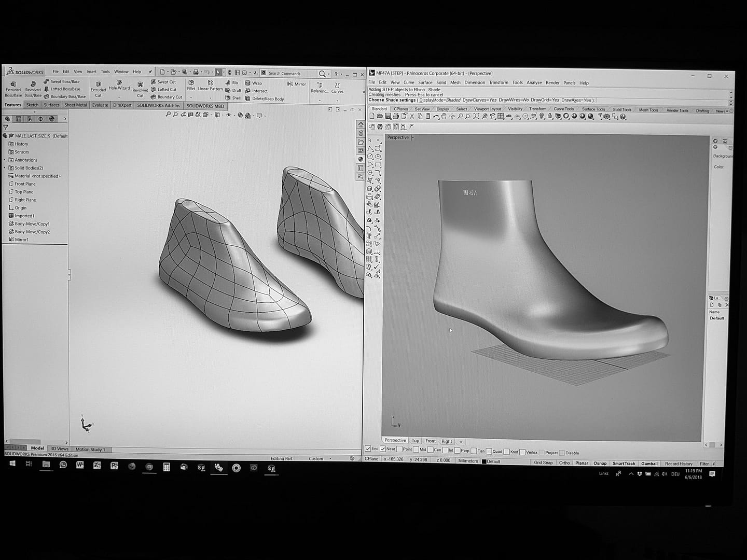Image resolution: width=747 pixels, height=560 pixels.
Task: Click the Default layer color swatch
Action: [485, 461]
